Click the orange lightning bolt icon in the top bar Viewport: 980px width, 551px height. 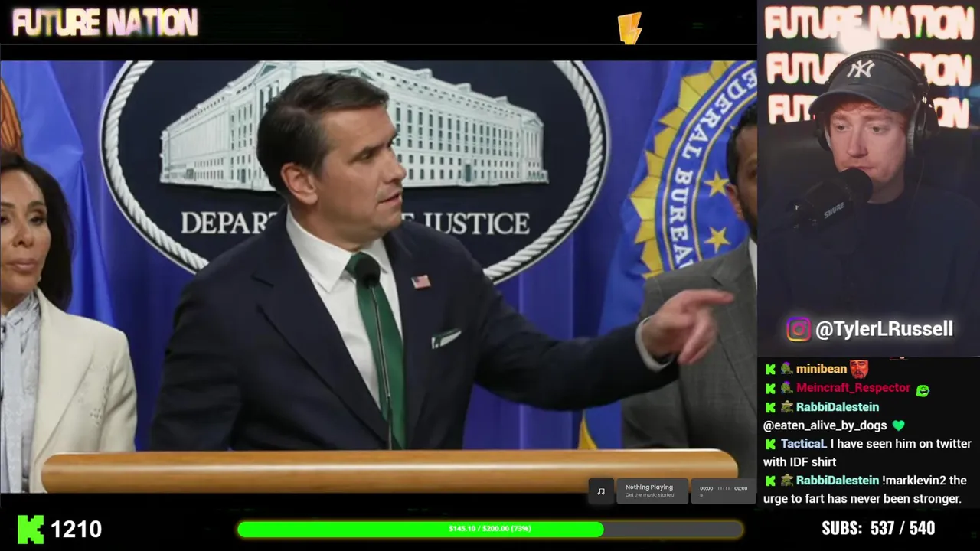coord(629,28)
